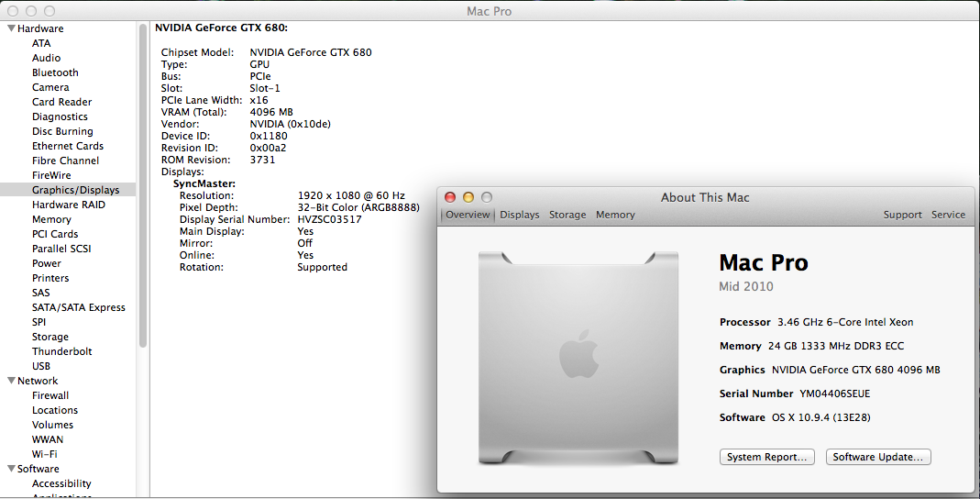The image size is (980, 499).
Task: Open Accessibility under Software
Action: (61, 483)
